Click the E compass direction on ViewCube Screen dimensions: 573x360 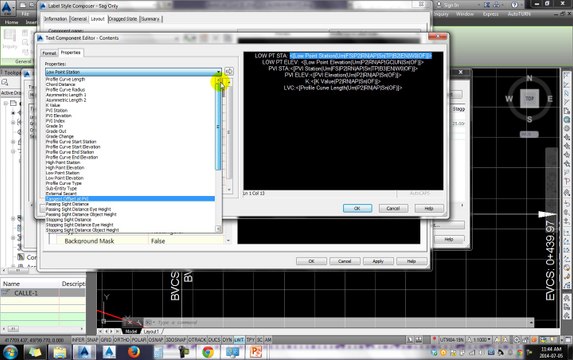click(x=550, y=99)
